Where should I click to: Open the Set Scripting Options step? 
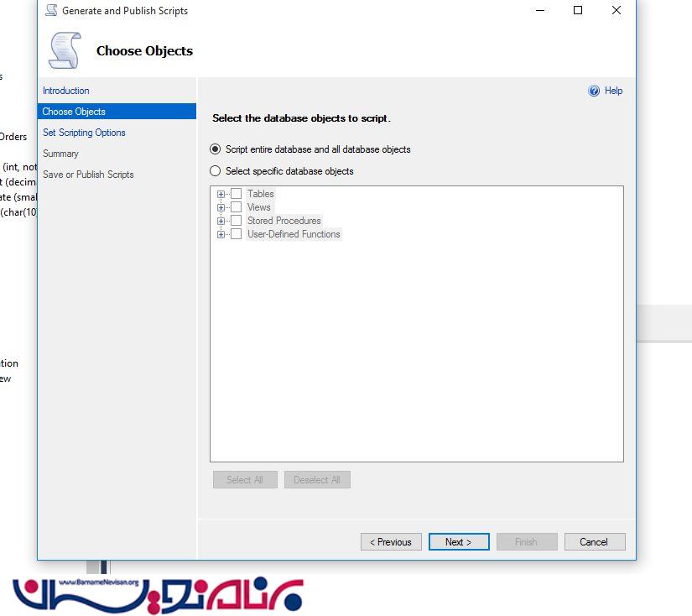[x=84, y=133]
